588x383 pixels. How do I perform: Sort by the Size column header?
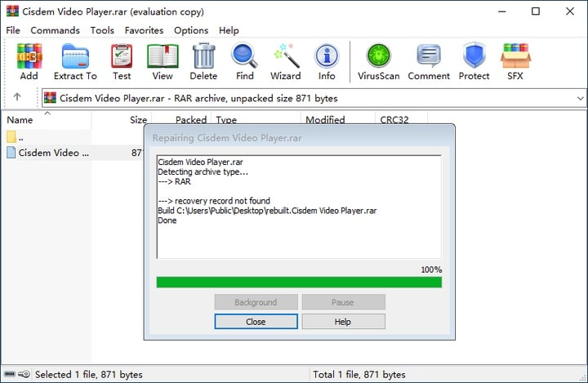tap(122, 120)
